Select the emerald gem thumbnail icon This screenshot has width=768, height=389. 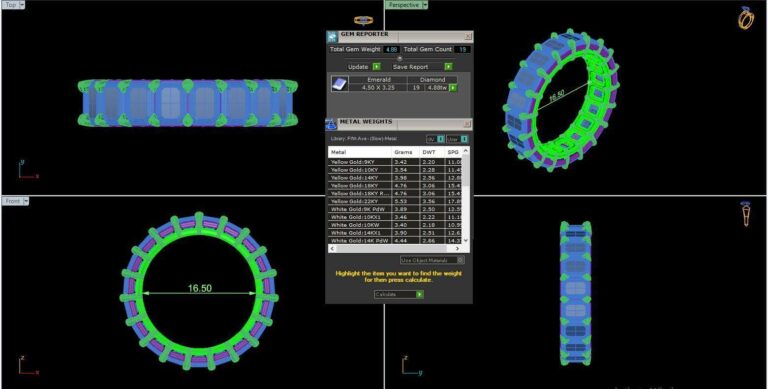(x=339, y=84)
